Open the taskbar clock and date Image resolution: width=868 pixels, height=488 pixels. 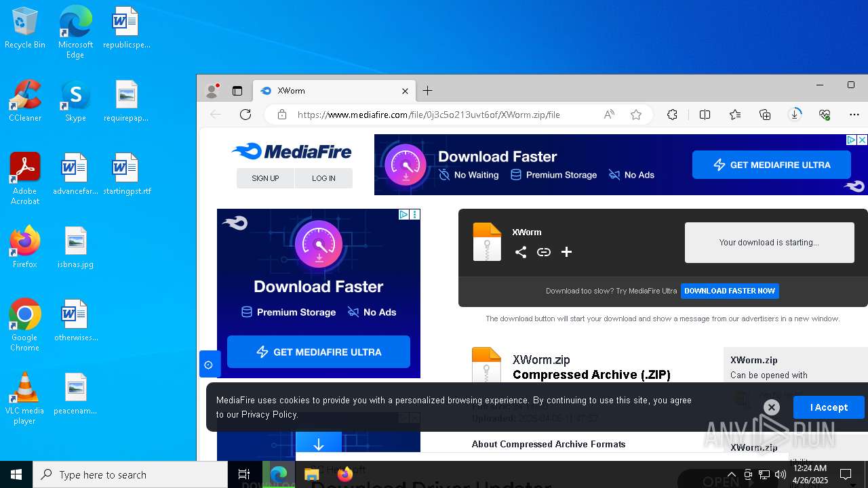810,474
